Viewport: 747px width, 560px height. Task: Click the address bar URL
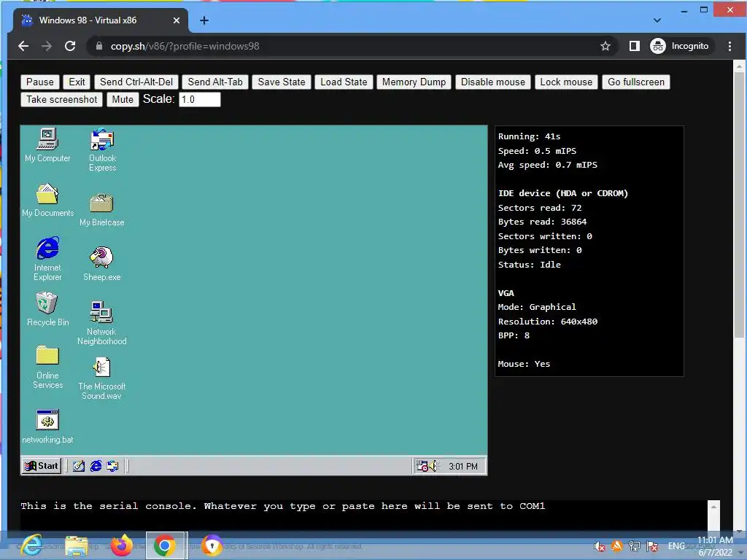point(185,46)
